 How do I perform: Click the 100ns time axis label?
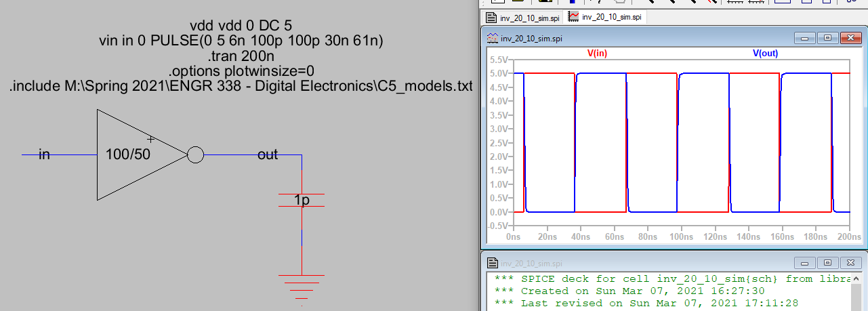pos(681,238)
